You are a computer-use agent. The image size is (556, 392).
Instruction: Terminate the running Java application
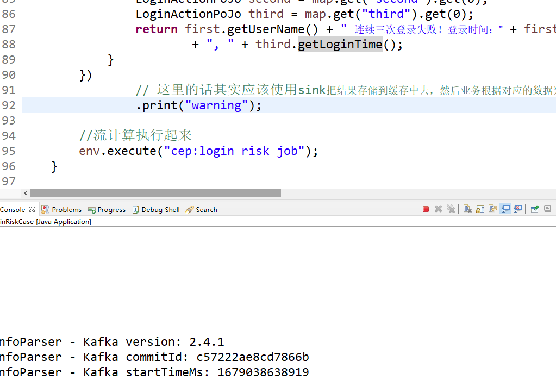426,209
